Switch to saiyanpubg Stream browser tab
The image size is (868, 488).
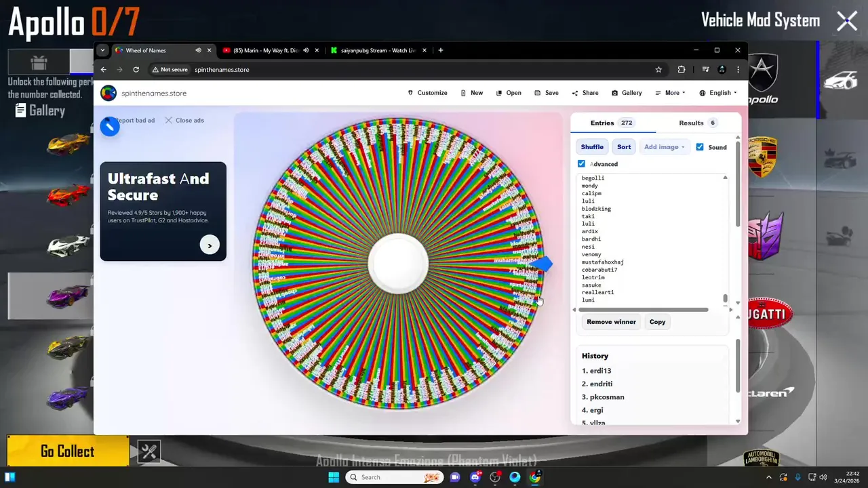click(x=379, y=50)
